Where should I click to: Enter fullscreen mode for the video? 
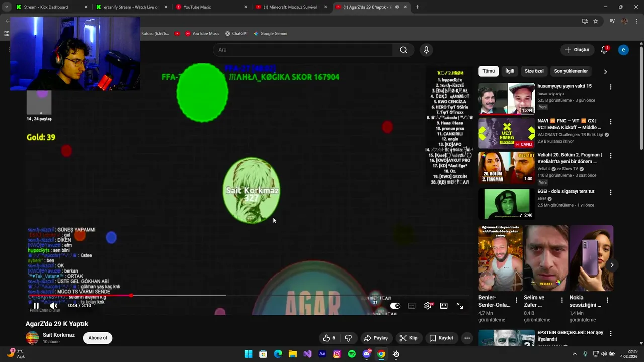[460, 306]
